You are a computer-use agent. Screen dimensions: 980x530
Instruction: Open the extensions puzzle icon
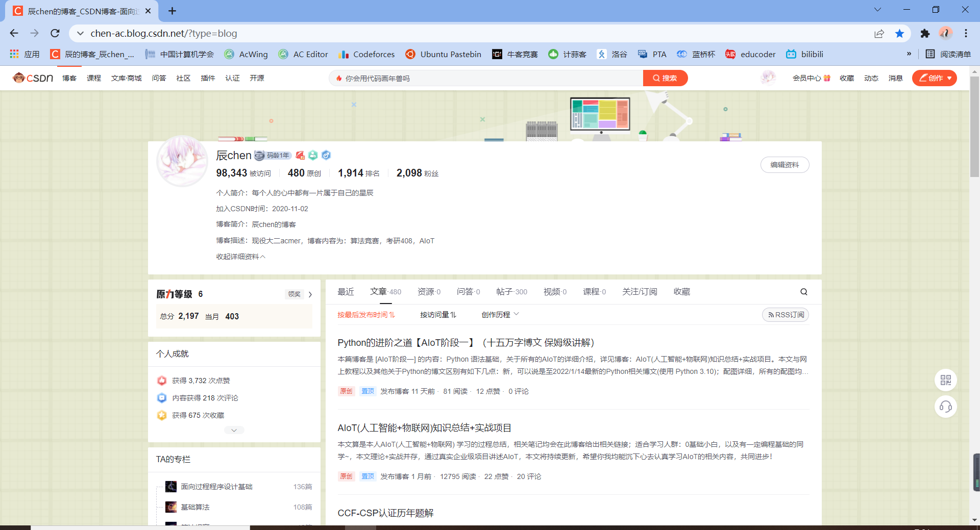(x=925, y=34)
